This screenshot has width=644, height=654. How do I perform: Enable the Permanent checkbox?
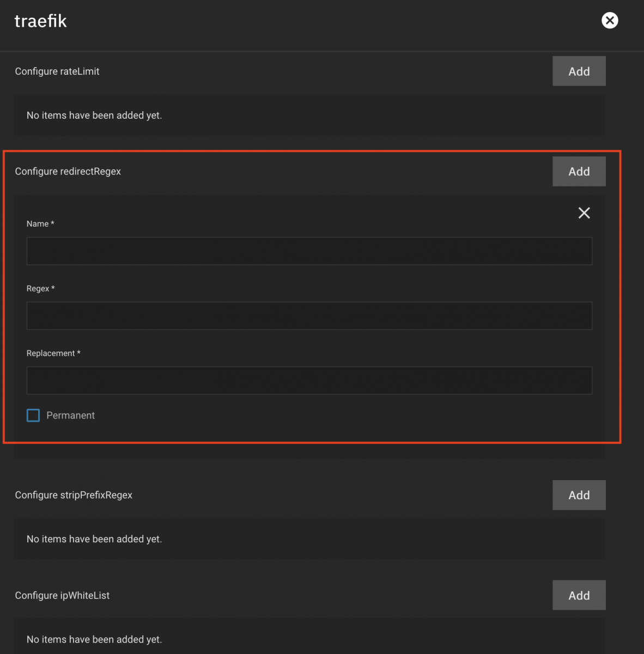tap(33, 415)
